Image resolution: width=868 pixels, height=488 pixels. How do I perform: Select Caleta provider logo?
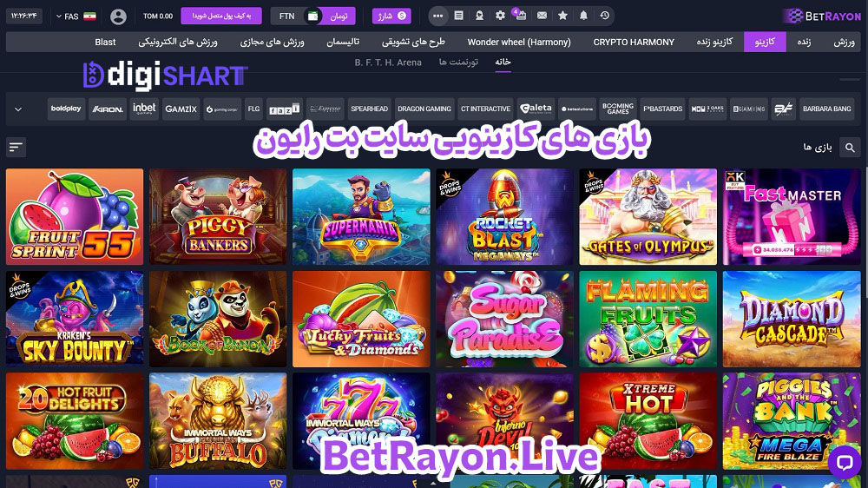tap(536, 109)
